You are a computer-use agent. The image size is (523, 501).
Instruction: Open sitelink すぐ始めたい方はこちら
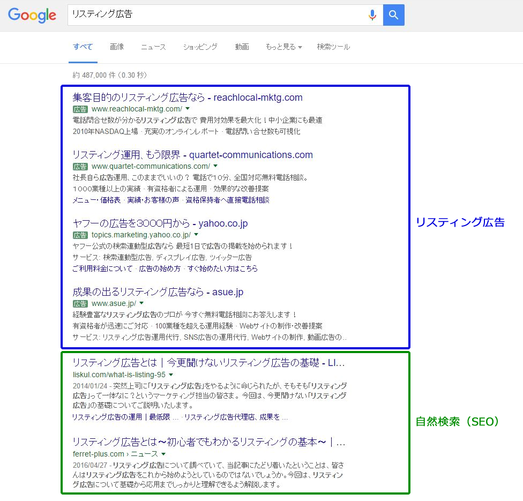coord(222,269)
